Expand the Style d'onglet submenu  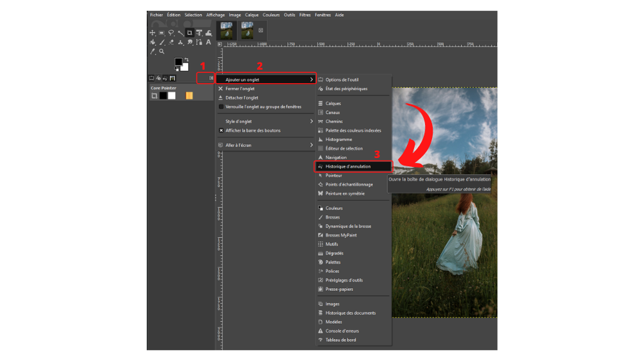[265, 121]
